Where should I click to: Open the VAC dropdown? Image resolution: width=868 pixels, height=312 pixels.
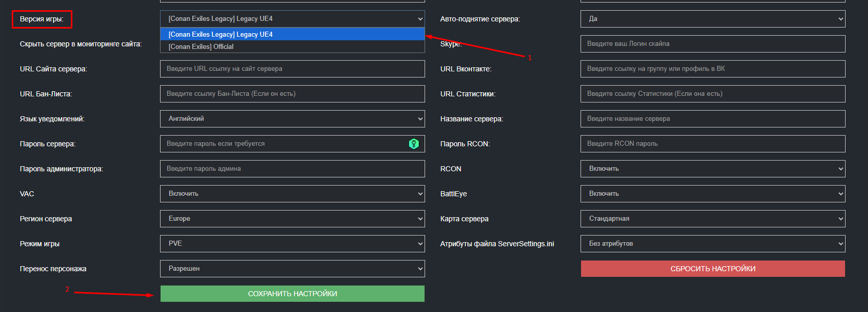tap(293, 194)
